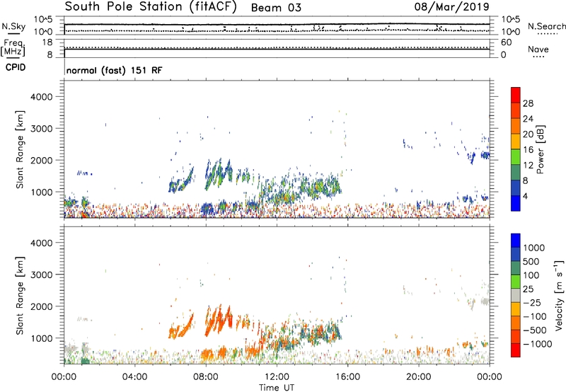Click 'Slant Range [km]' label of Power panel
The height and width of the screenshot is (392, 566).
pos(20,149)
